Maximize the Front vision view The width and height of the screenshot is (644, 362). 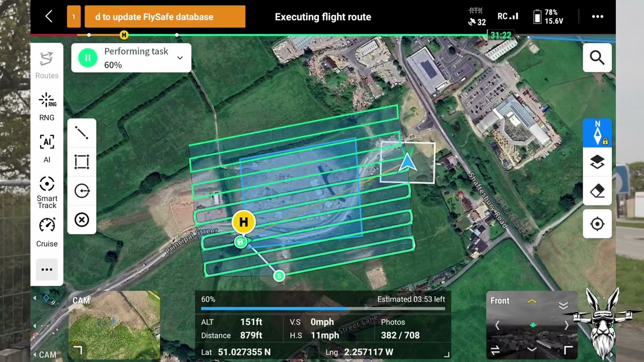click(x=569, y=350)
